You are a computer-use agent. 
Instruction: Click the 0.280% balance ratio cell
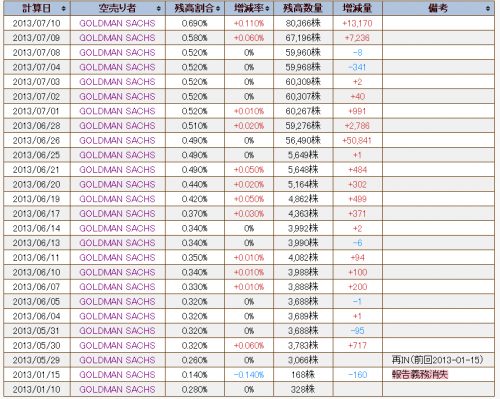pyautogui.click(x=195, y=390)
